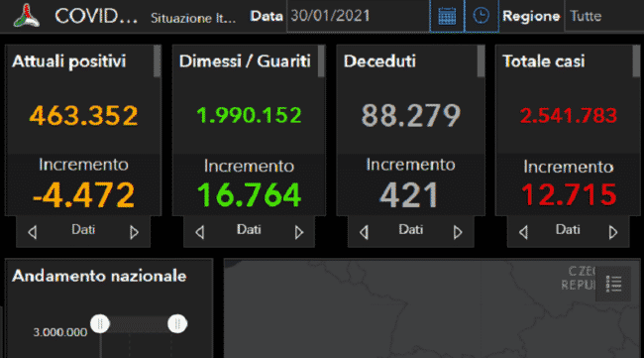Viewport: 644px width, 358px height.
Task: Click the Deceduti card title
Action: pyautogui.click(x=379, y=61)
